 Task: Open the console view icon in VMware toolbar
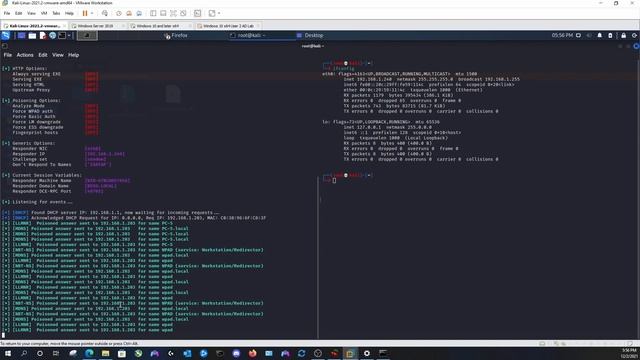click(x=198, y=13)
